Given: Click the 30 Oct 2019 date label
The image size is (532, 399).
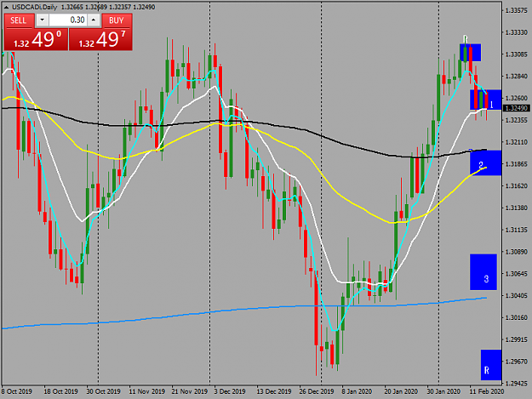Looking at the screenshot, I should coord(103,391).
